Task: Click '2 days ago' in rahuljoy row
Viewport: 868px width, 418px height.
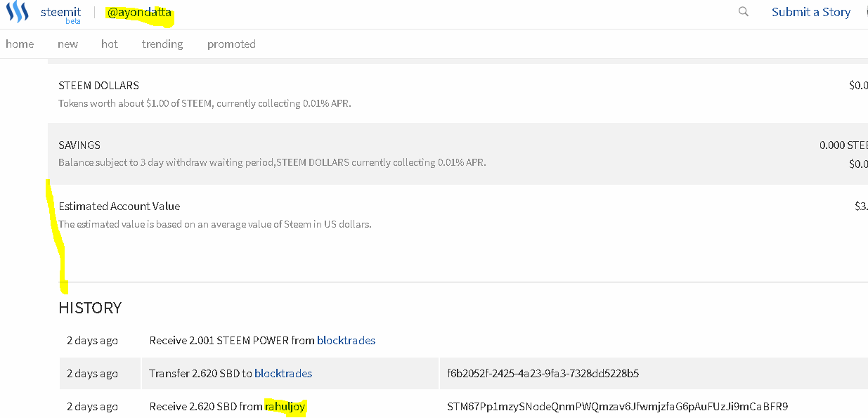Action: coord(92,407)
